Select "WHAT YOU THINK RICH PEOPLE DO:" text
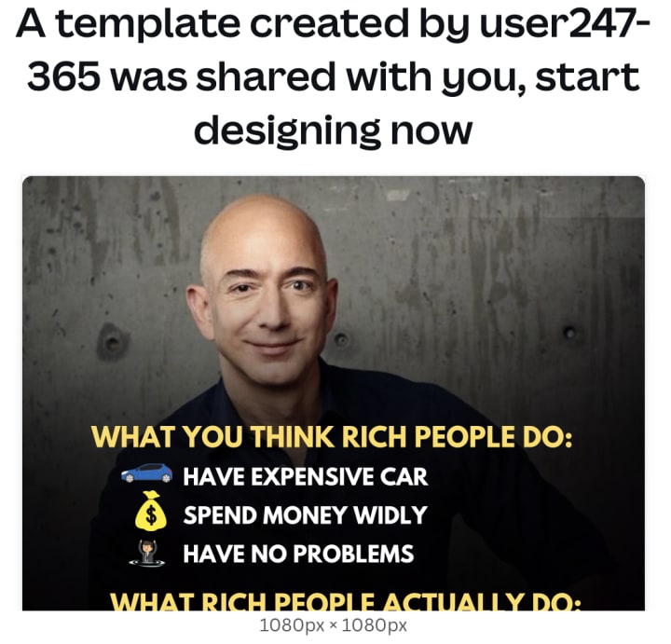 pyautogui.click(x=332, y=436)
